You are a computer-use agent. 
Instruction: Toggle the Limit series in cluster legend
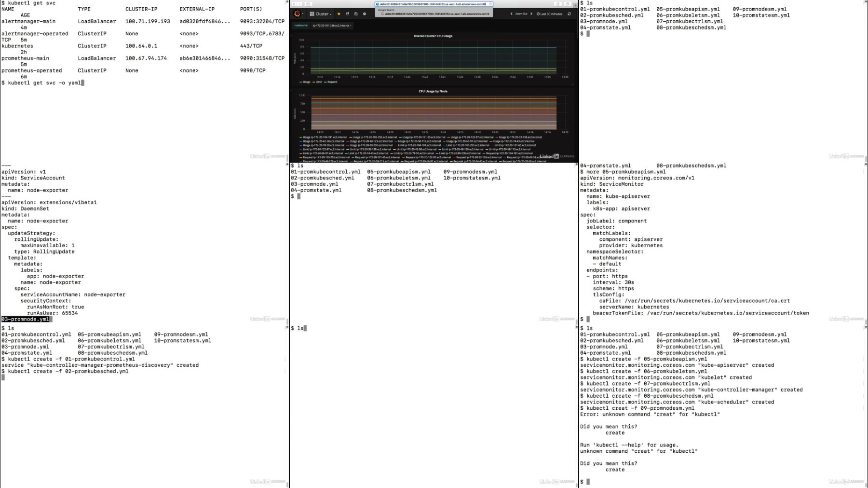[317, 82]
